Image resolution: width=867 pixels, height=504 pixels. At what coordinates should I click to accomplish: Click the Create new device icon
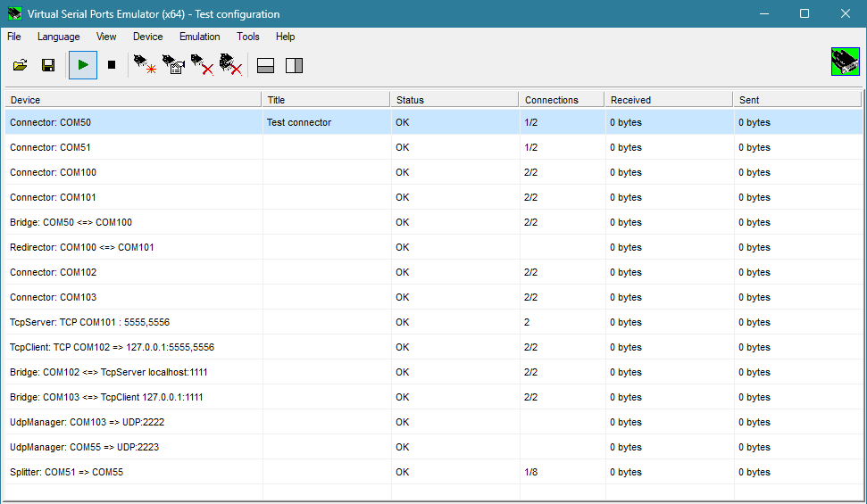click(144, 65)
